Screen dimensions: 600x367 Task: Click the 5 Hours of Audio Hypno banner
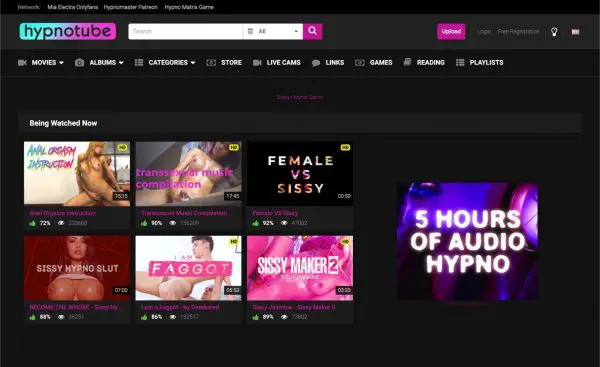(x=468, y=241)
